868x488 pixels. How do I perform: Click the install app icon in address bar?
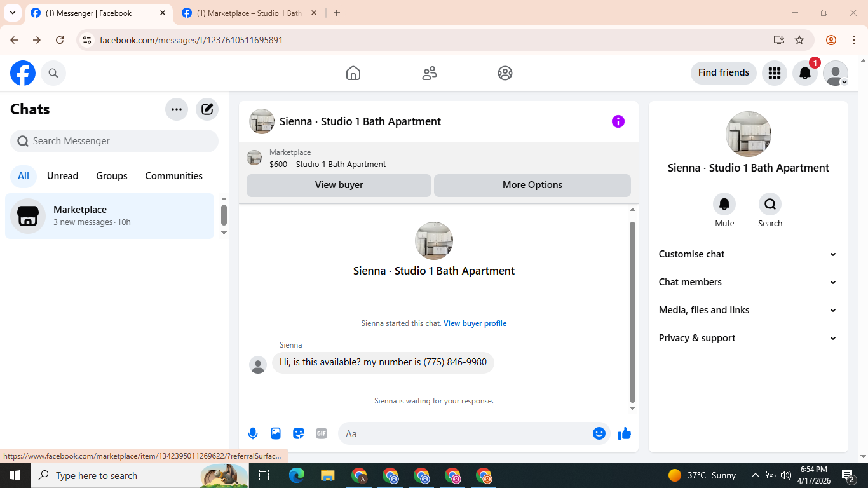(778, 40)
